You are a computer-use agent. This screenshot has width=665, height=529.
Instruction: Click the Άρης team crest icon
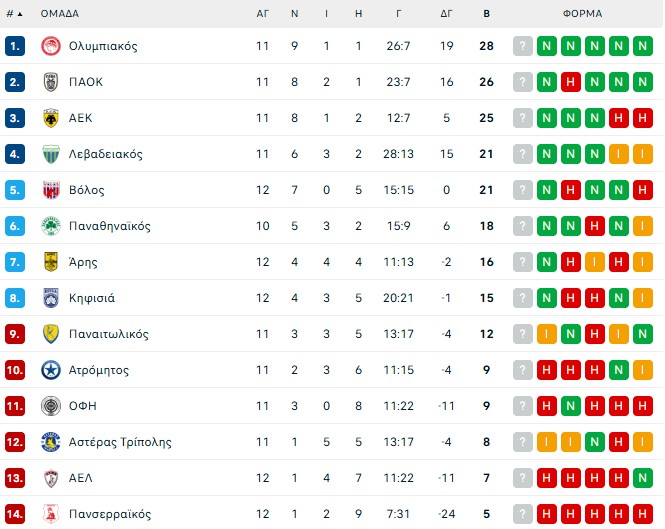point(51,262)
